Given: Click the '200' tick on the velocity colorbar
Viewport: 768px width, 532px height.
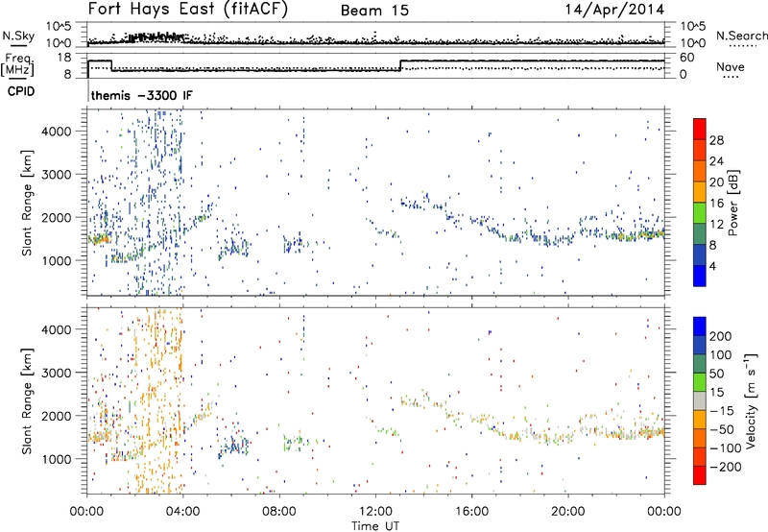Looking at the screenshot, I should (x=721, y=336).
